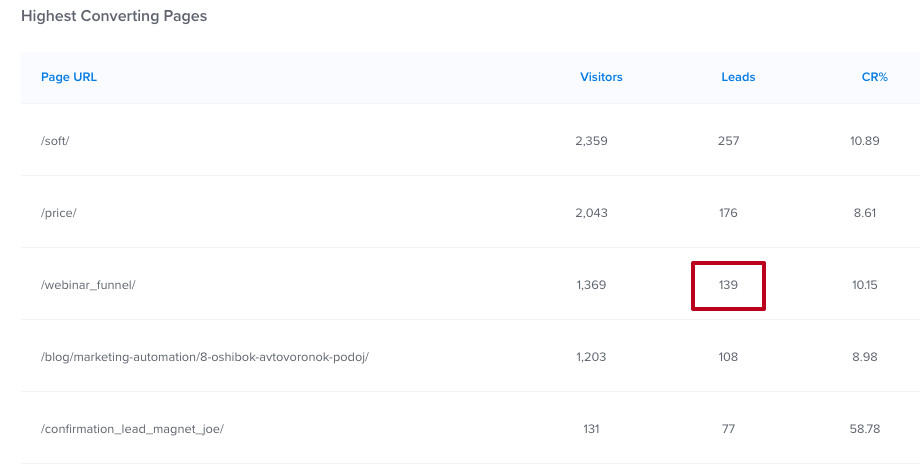Sort by the CR% column header
The height and width of the screenshot is (472, 920).
(875, 77)
